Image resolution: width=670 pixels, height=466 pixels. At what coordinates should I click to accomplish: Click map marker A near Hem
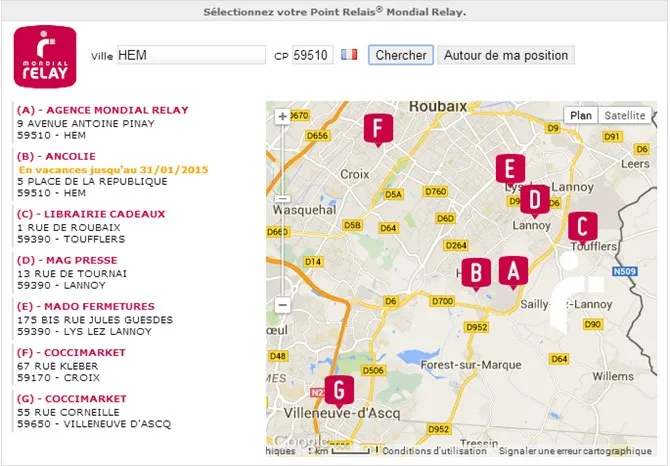[x=513, y=273]
